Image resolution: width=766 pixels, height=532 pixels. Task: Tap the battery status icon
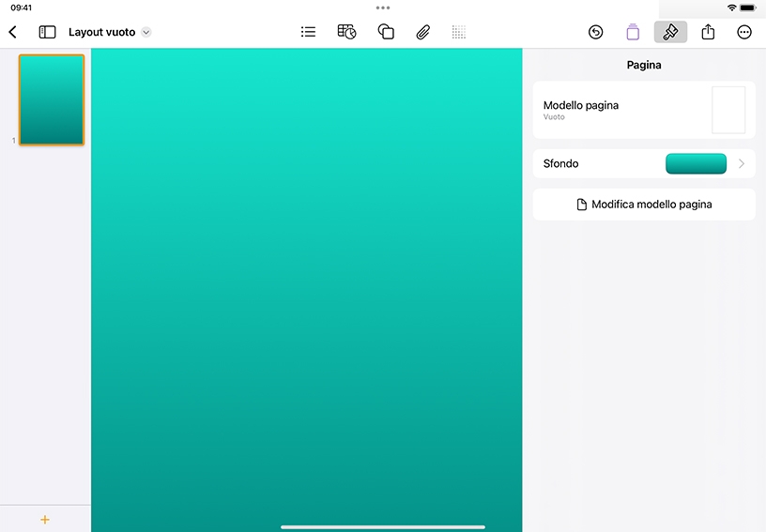(x=747, y=8)
